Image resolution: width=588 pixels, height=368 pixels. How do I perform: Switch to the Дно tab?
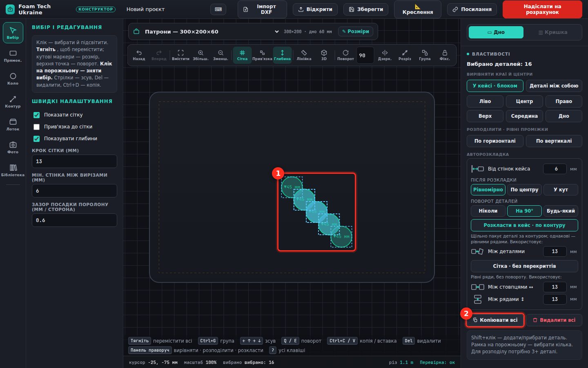(x=496, y=32)
